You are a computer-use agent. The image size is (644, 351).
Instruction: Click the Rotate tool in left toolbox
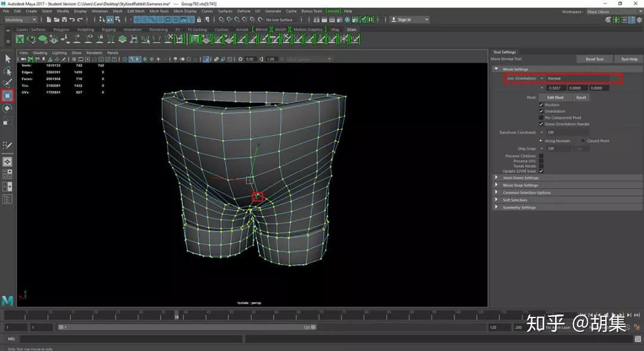tap(8, 109)
